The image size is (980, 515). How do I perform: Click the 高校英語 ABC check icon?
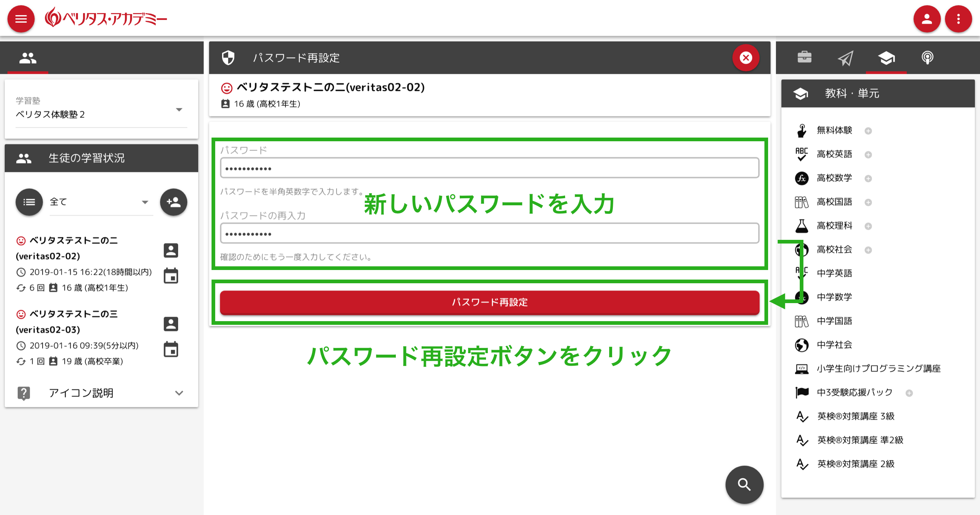point(802,154)
